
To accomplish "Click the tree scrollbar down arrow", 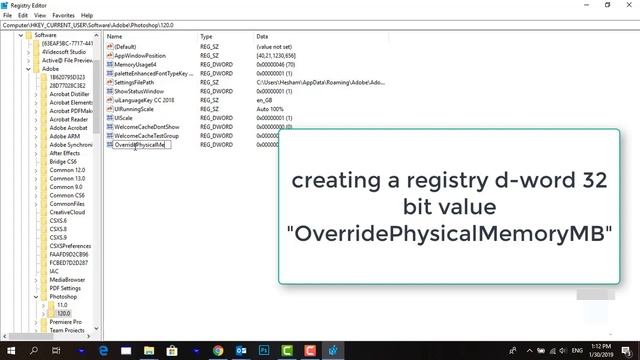I will pyautogui.click(x=96, y=328).
